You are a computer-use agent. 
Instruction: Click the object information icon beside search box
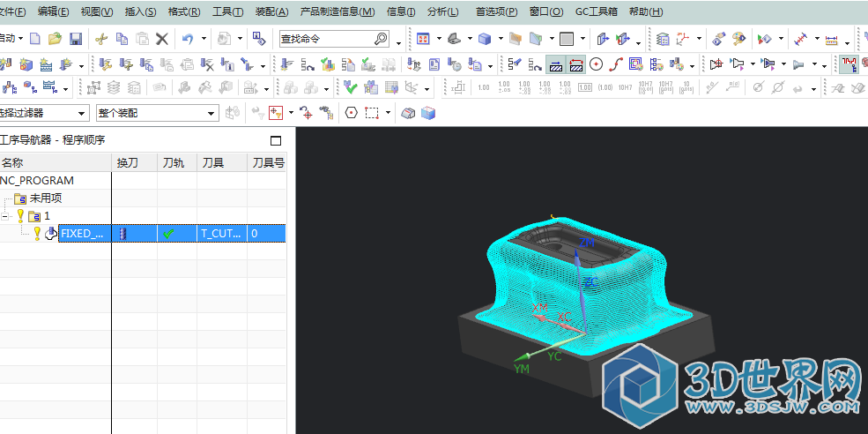[258, 38]
